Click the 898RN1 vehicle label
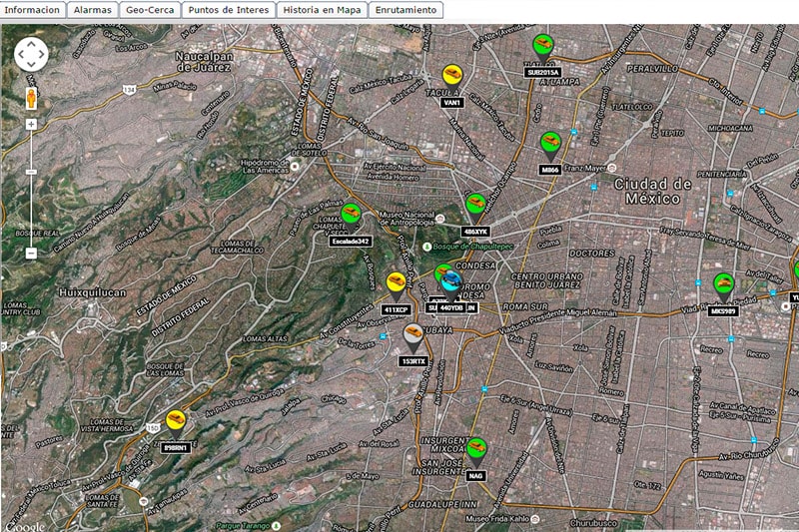Screen dimensions: 799x532 [176, 448]
